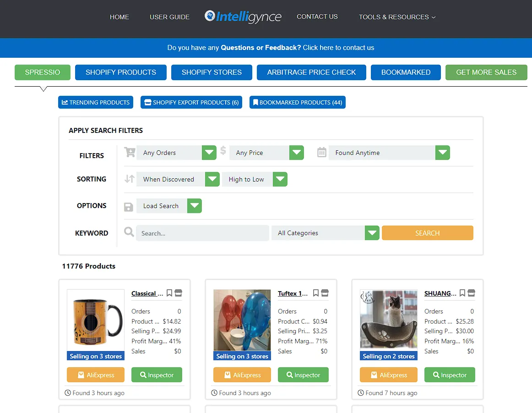This screenshot has width=532, height=413.
Task: Click the dollar sign price icon
Action: click(223, 150)
